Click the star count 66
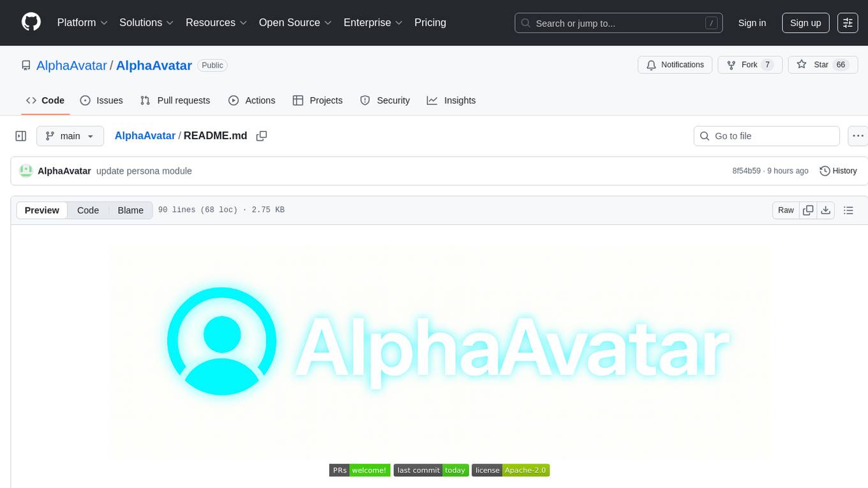 pos(841,65)
